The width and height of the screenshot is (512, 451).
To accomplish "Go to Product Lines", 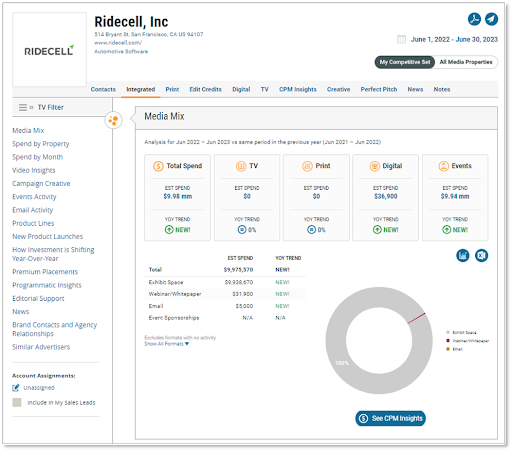I will pos(33,223).
